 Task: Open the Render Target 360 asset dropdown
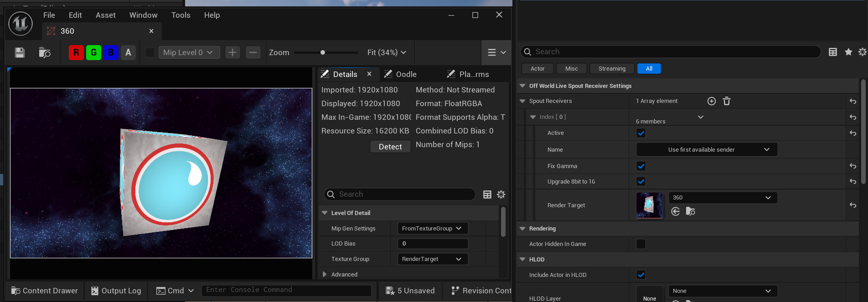(x=723, y=198)
